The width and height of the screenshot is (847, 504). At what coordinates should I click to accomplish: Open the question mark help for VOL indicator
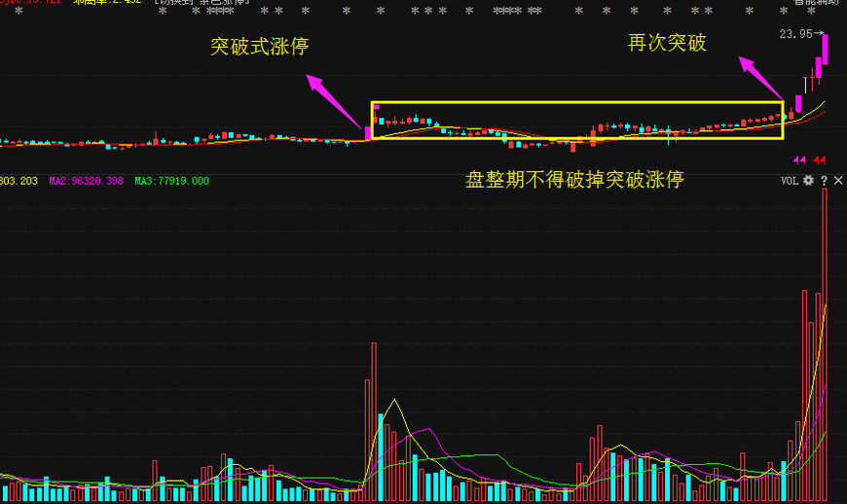coord(824,181)
